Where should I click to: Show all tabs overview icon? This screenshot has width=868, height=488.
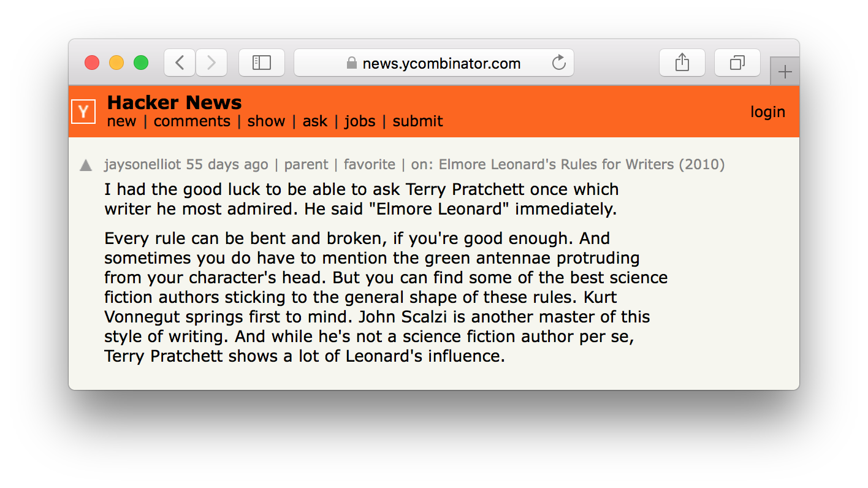pos(737,63)
